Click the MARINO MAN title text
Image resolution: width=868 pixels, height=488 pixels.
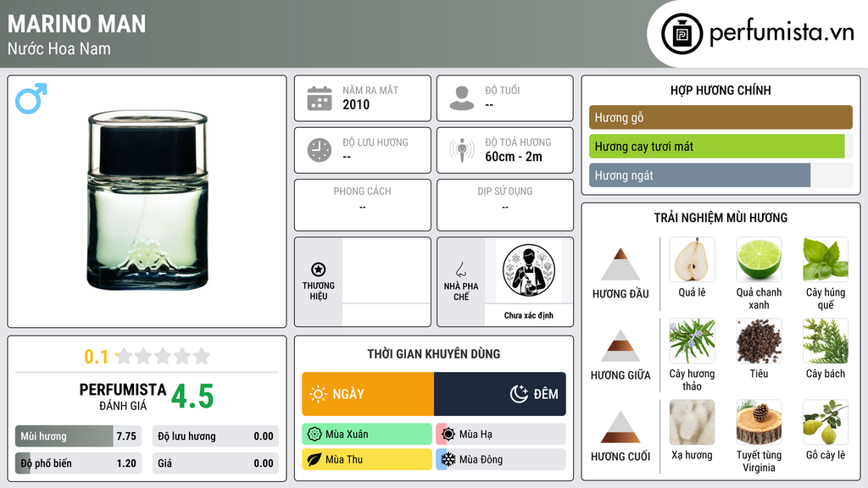pyautogui.click(x=76, y=24)
